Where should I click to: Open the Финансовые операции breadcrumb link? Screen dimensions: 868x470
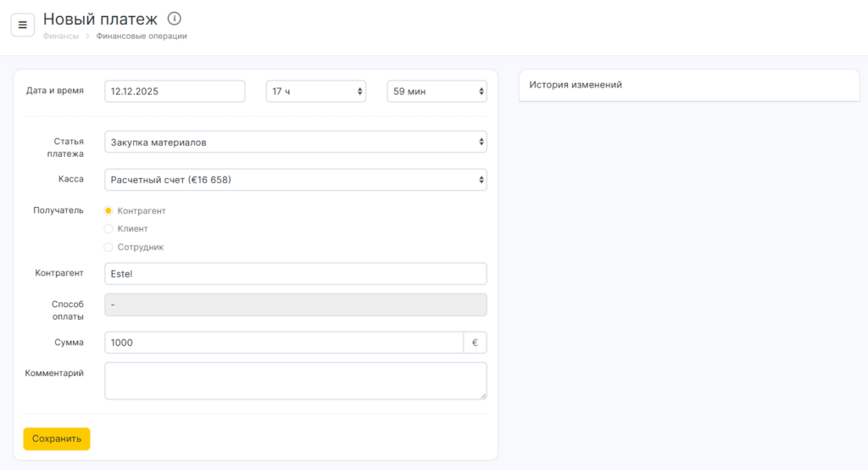[142, 36]
